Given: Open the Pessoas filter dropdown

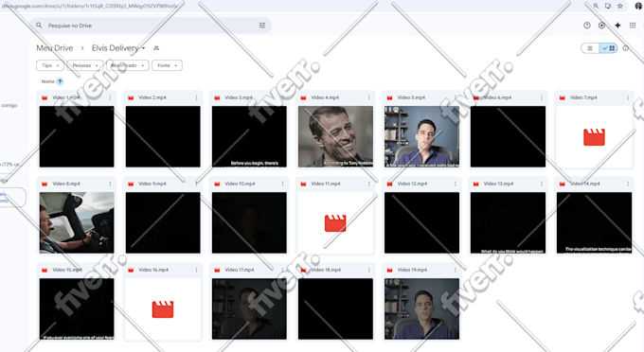Looking at the screenshot, I should click(84, 65).
